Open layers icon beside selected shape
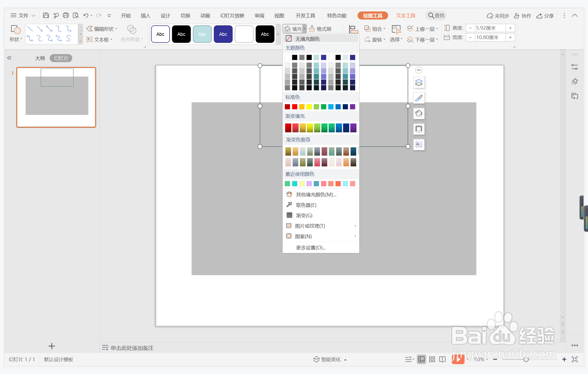Viewport: 588px width, 374px height. coord(419,83)
